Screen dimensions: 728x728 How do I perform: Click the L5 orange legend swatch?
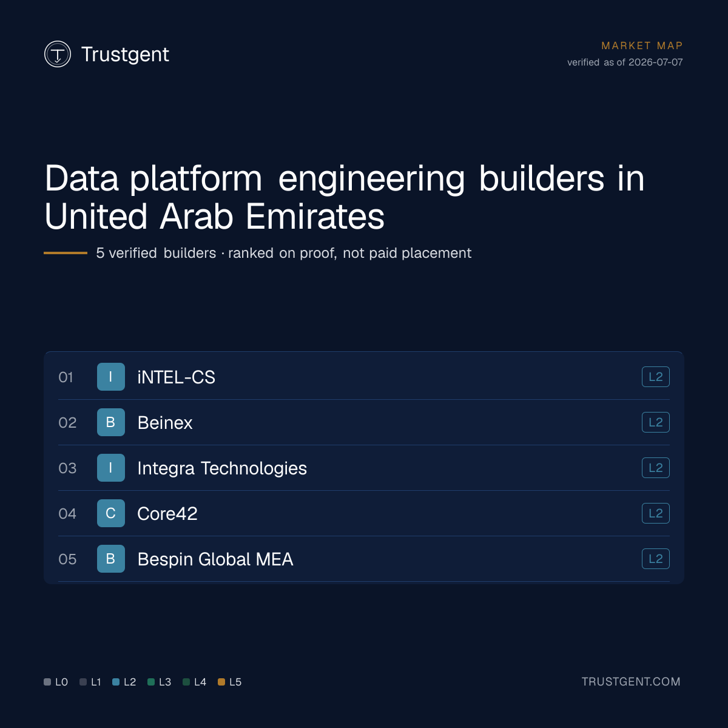tap(221, 682)
